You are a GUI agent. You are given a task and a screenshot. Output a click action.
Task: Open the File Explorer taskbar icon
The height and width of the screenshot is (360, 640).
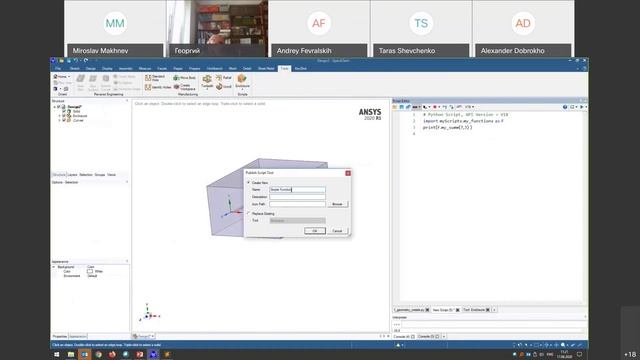point(71,354)
